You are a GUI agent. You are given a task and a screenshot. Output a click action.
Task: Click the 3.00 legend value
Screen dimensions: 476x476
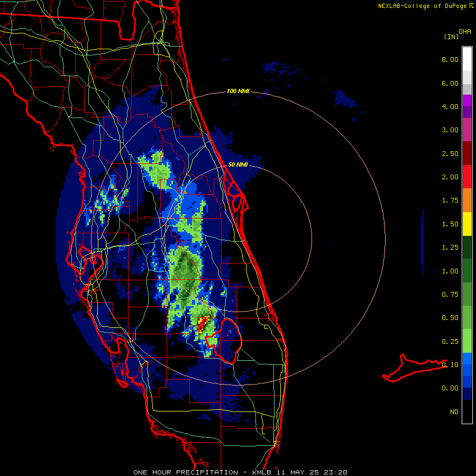(450, 130)
